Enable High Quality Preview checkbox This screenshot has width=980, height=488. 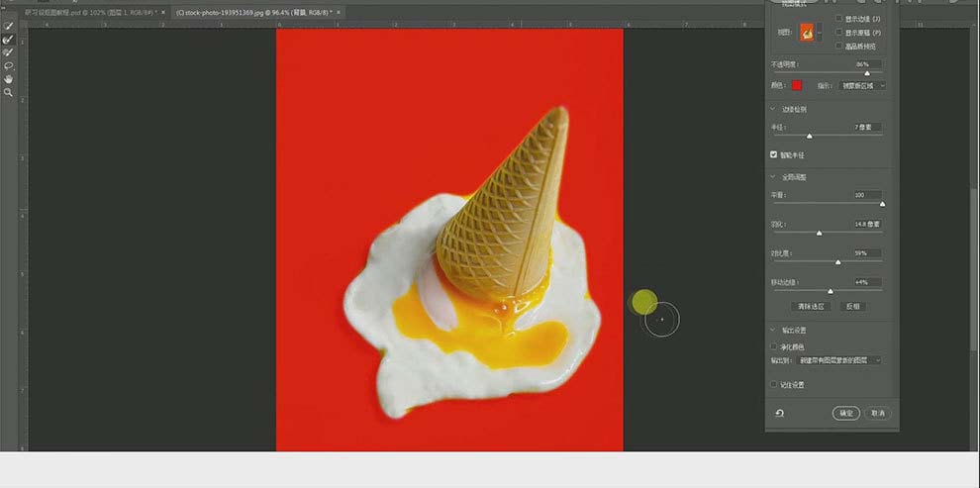click(x=840, y=47)
